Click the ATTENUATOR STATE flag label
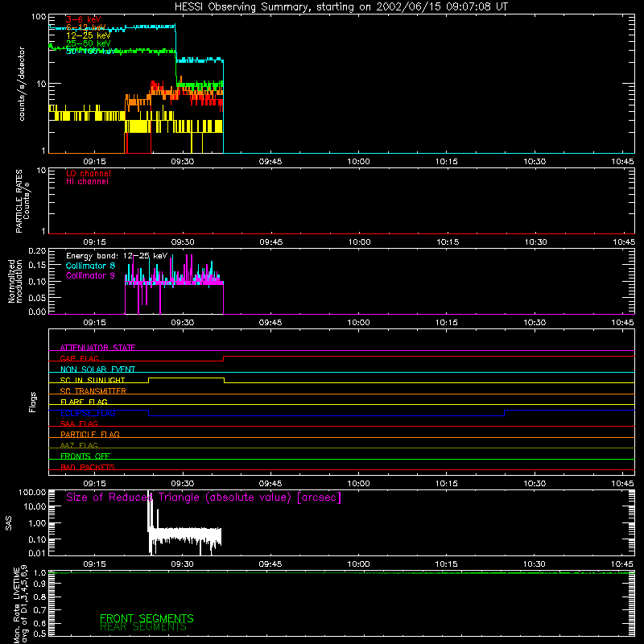The image size is (644, 644). [97, 348]
